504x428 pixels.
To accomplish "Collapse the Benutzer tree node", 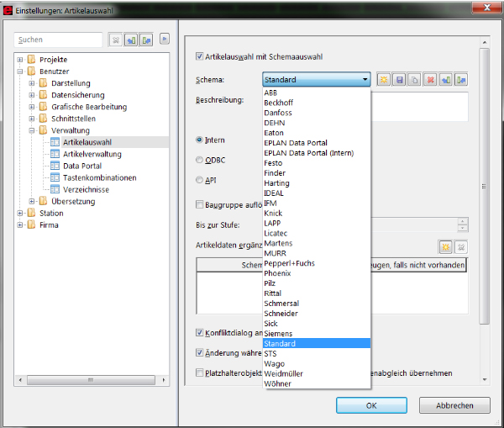I will pyautogui.click(x=20, y=71).
